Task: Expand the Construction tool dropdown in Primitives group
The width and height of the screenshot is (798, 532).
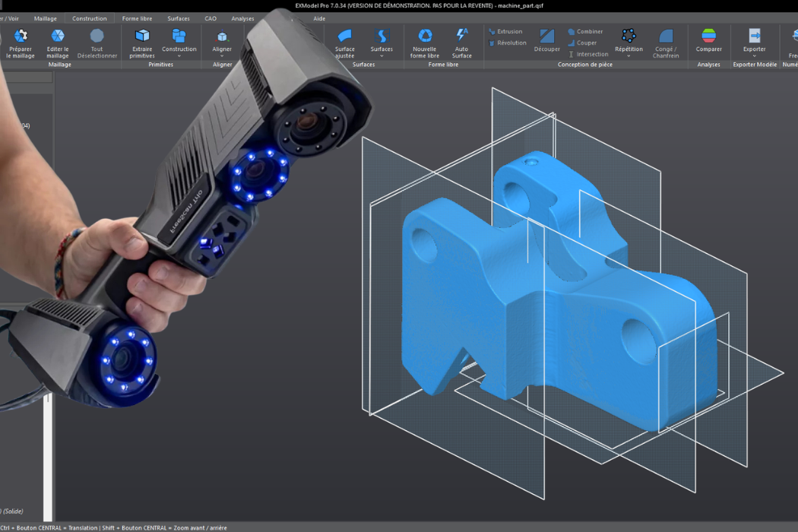Action: click(179, 56)
